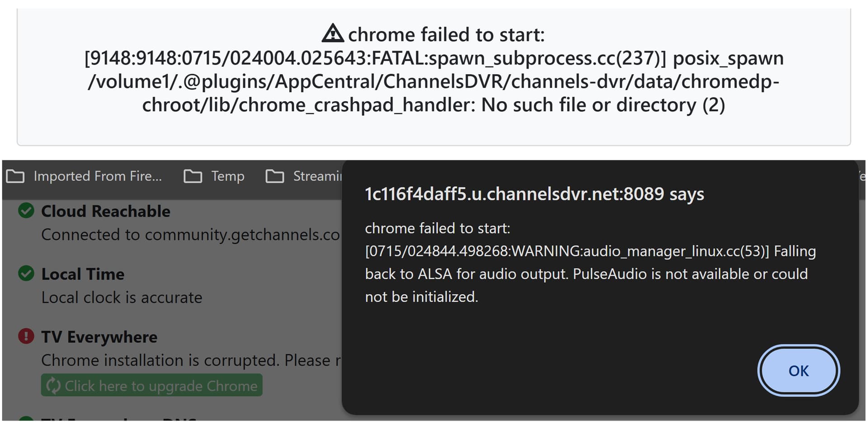Click the green check icon beside Local Time
The image size is (868, 422).
26,273
